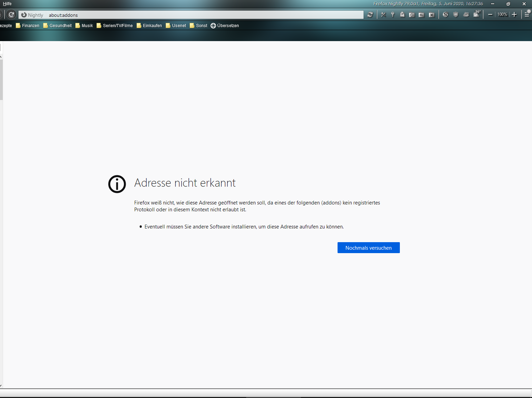Open the weather icon showing 16°
532x398 pixels.
coord(477,14)
